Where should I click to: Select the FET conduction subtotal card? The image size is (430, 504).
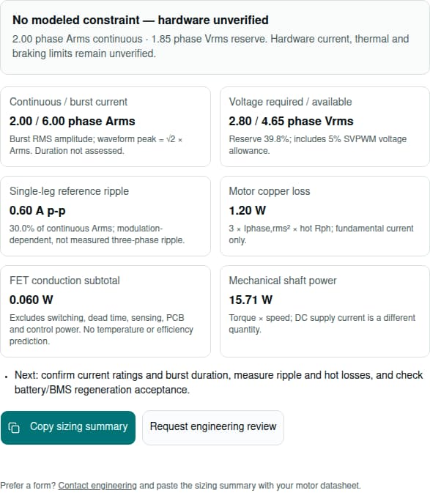[105, 311]
